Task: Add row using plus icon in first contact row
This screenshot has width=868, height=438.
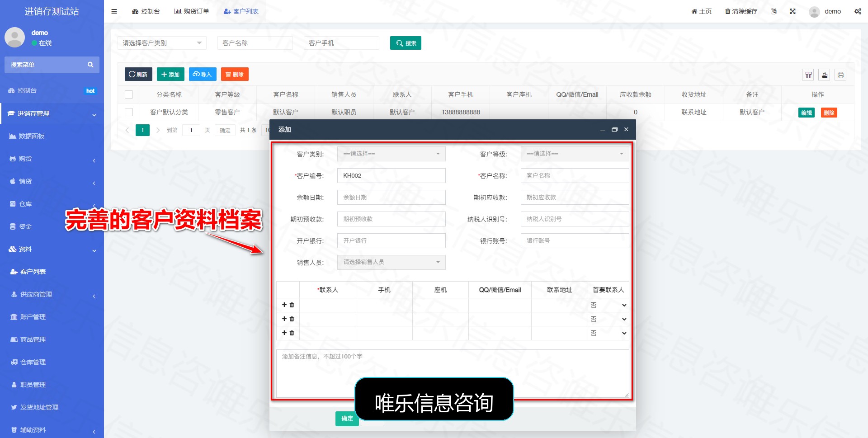Action: pos(284,305)
